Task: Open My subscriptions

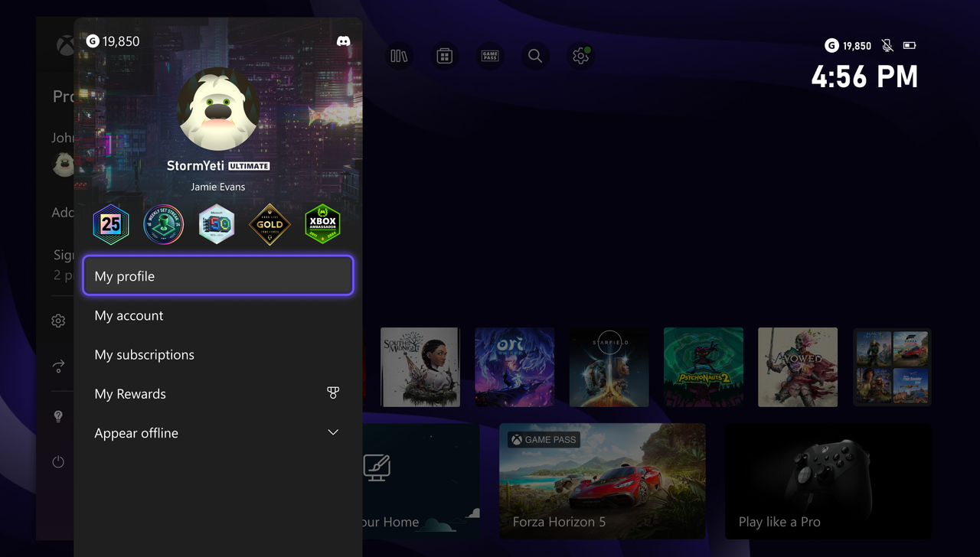Action: tap(218, 354)
